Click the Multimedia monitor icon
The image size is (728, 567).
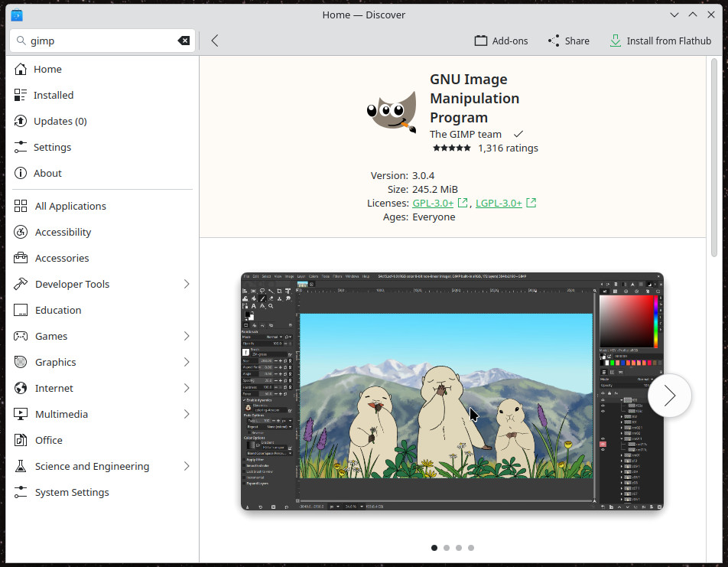point(21,414)
